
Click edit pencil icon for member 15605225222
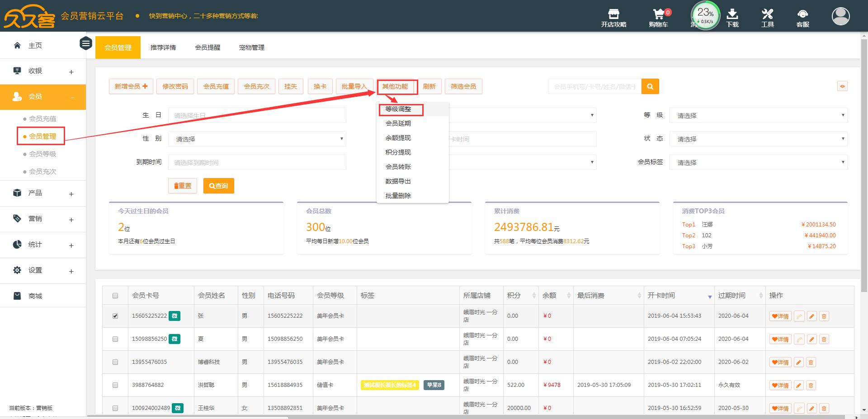pos(811,316)
